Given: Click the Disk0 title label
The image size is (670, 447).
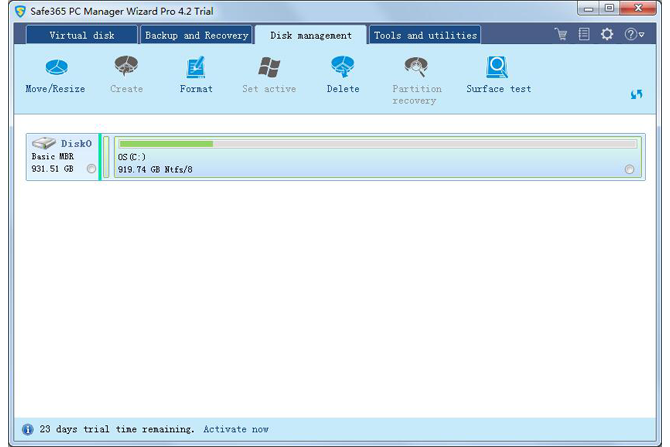Looking at the screenshot, I should [x=76, y=144].
